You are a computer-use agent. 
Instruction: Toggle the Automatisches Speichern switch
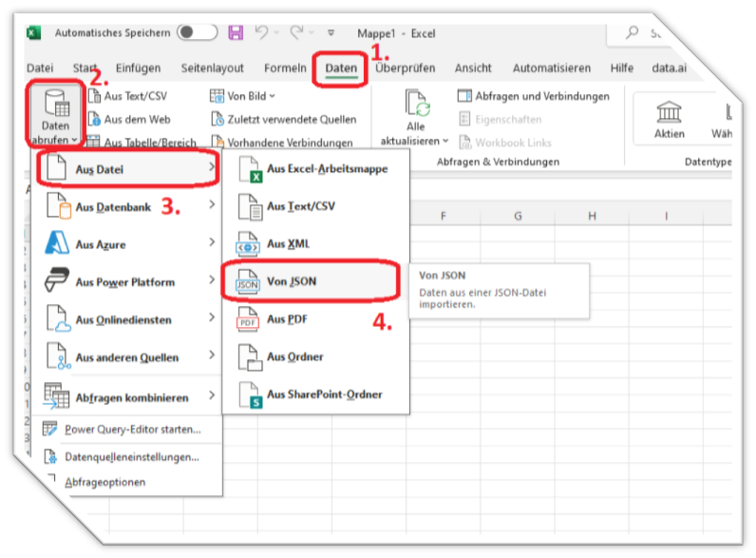pos(198,33)
